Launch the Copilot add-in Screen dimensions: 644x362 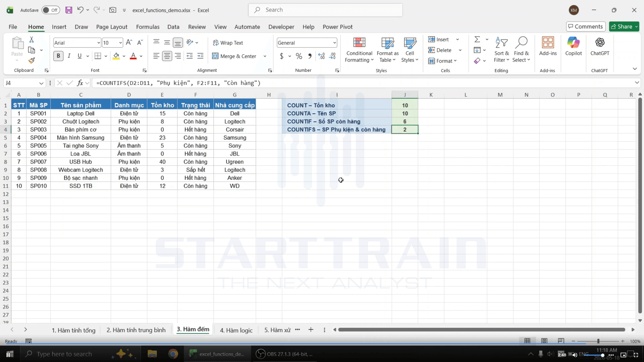point(574,46)
